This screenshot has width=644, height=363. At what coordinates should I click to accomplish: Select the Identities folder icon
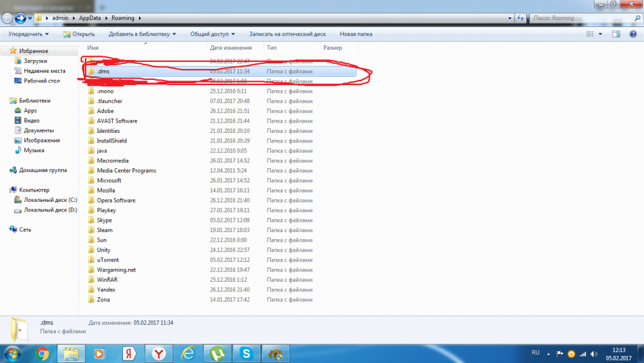[x=91, y=131]
